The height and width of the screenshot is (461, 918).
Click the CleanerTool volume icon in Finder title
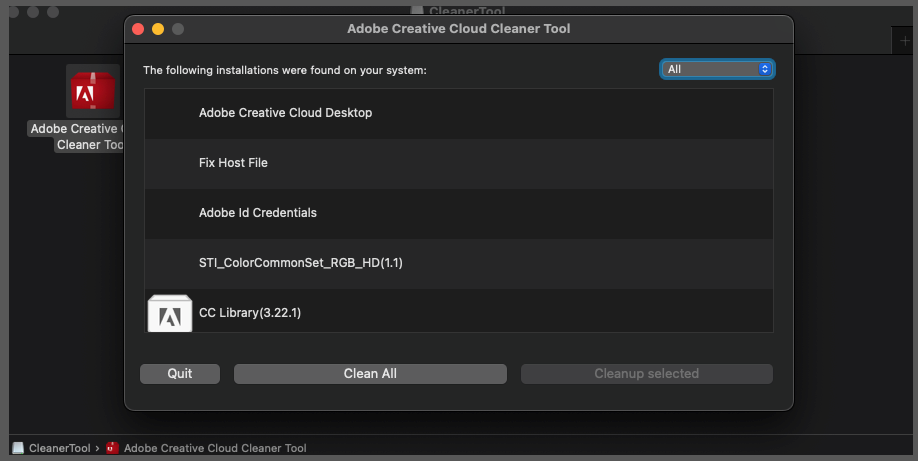(x=417, y=11)
